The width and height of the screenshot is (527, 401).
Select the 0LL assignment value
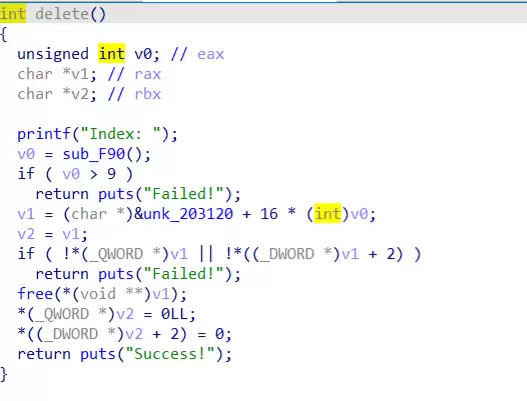click(174, 314)
